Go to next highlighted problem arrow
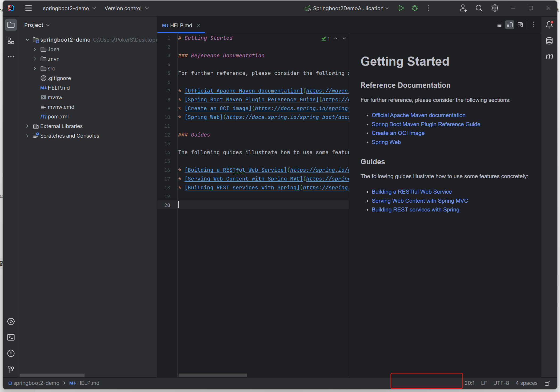This screenshot has height=392, width=560. click(344, 39)
